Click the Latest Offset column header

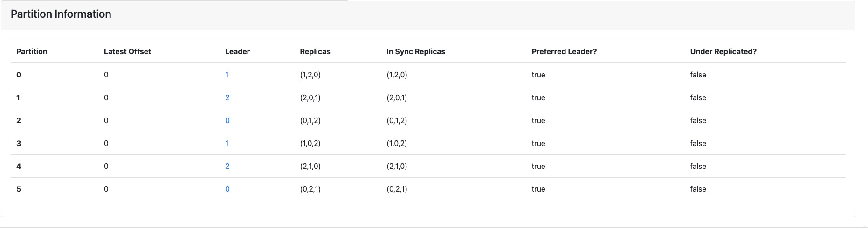[127, 51]
